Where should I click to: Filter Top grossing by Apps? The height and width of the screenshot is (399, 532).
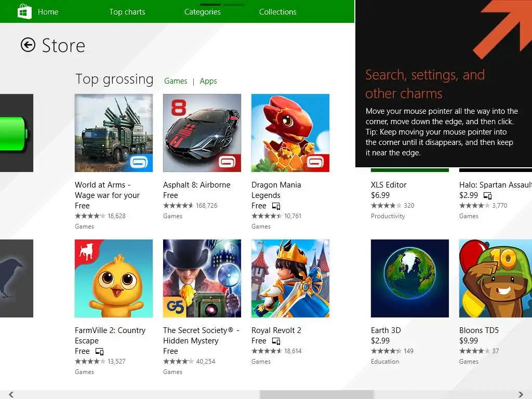click(x=208, y=81)
